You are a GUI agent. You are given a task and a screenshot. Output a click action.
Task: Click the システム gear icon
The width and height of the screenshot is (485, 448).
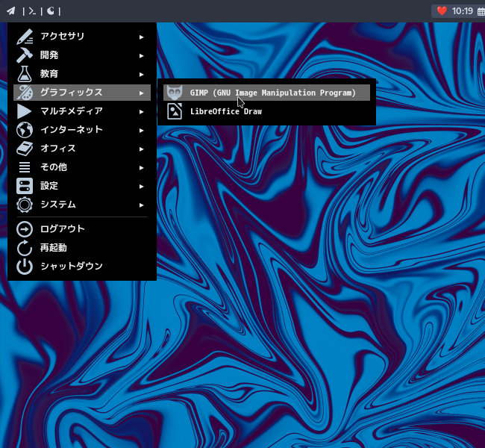[25, 205]
